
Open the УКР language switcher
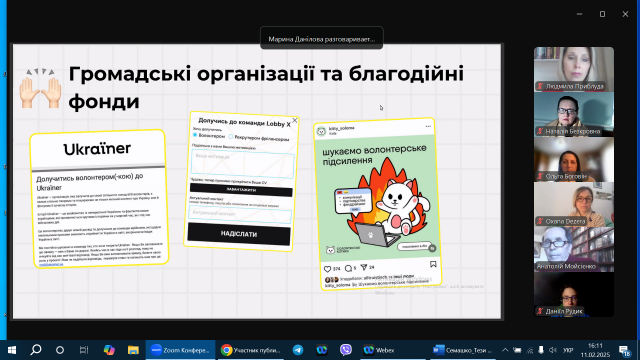pyautogui.click(x=568, y=350)
